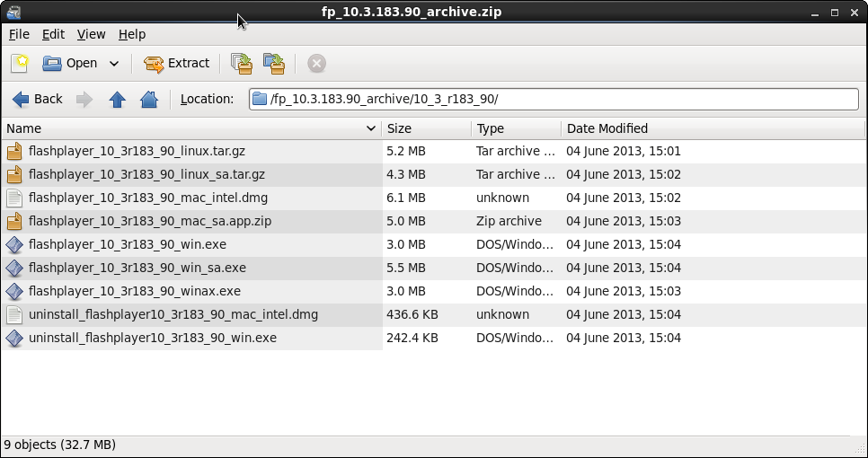Click Add folder to archive icon

pos(274,63)
